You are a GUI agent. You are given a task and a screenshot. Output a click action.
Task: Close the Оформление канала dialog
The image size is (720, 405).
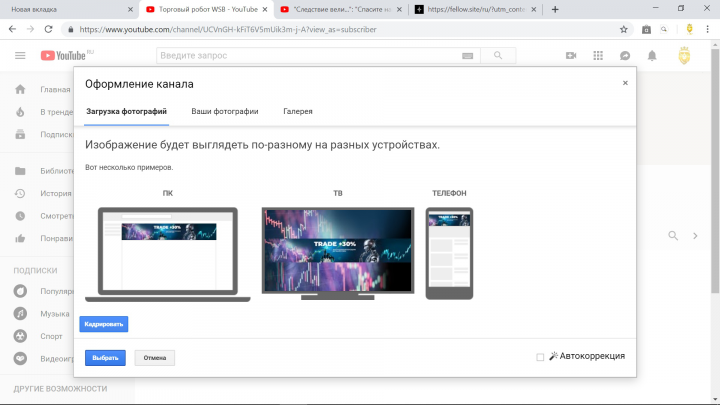pos(625,83)
